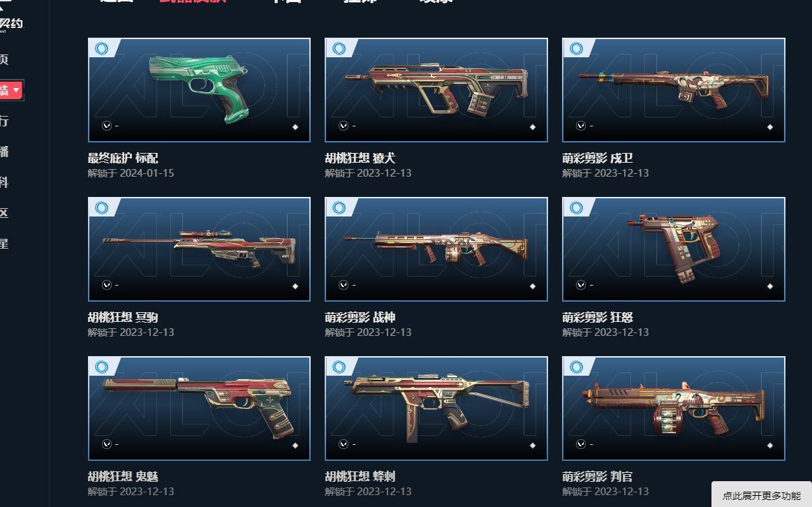Image resolution: width=812 pixels, height=507 pixels.
Task: Click the Valorant points icon on 萌彩剪影 战神 card
Action: pyautogui.click(x=344, y=285)
